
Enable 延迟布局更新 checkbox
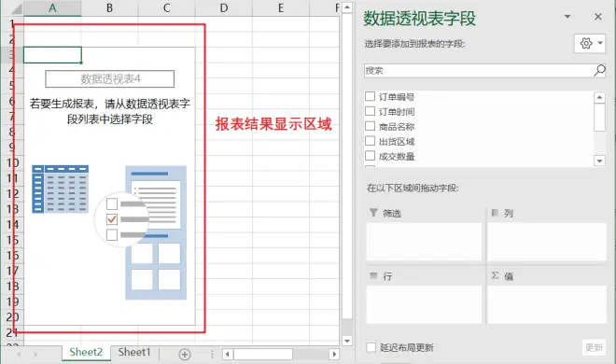371,347
